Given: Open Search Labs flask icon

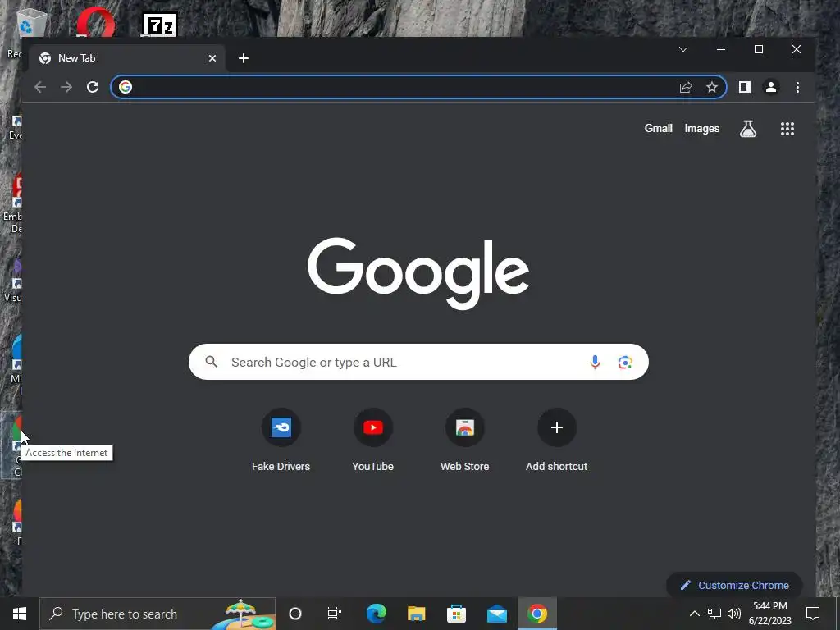Looking at the screenshot, I should (748, 129).
